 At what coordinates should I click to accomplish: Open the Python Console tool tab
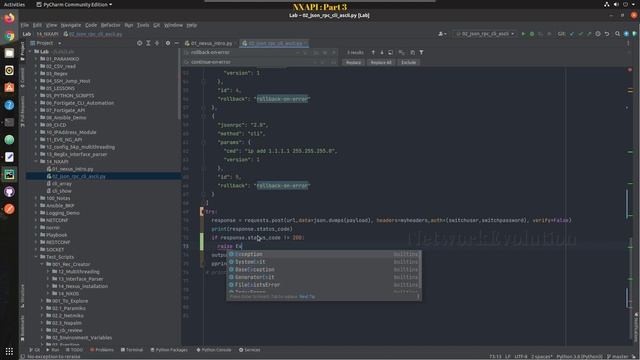point(213,350)
